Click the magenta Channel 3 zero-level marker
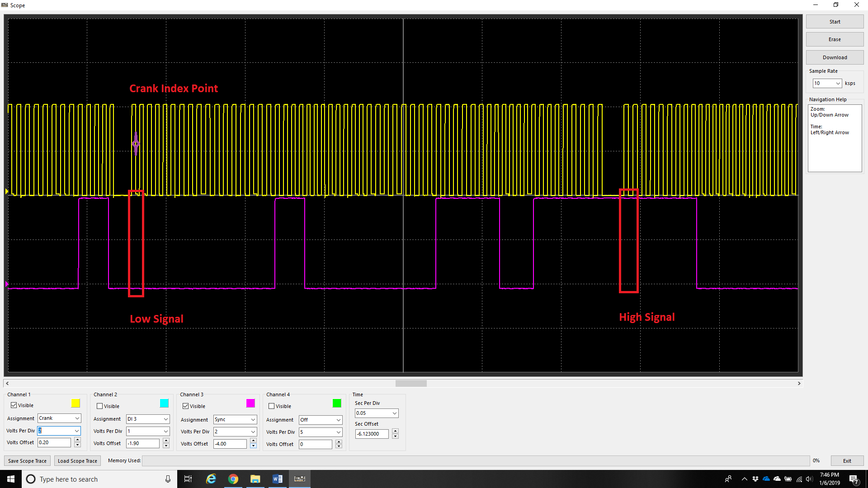868x488 pixels. coord(7,284)
